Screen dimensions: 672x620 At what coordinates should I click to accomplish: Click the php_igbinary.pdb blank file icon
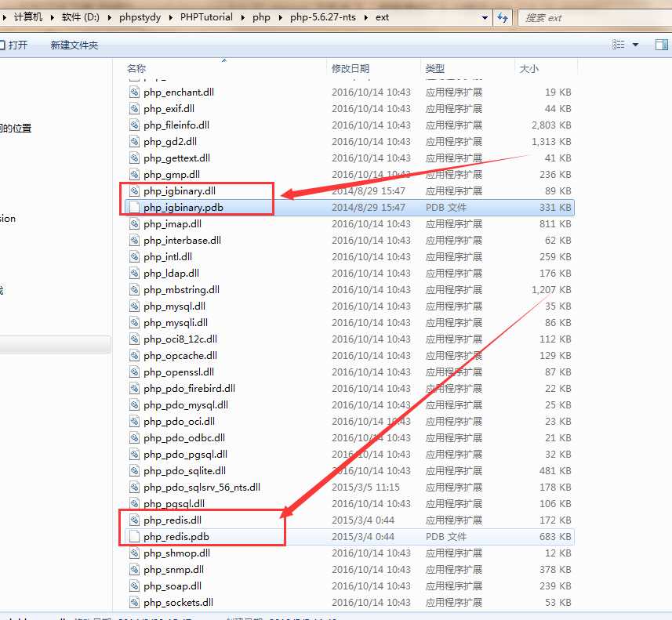pyautogui.click(x=135, y=208)
